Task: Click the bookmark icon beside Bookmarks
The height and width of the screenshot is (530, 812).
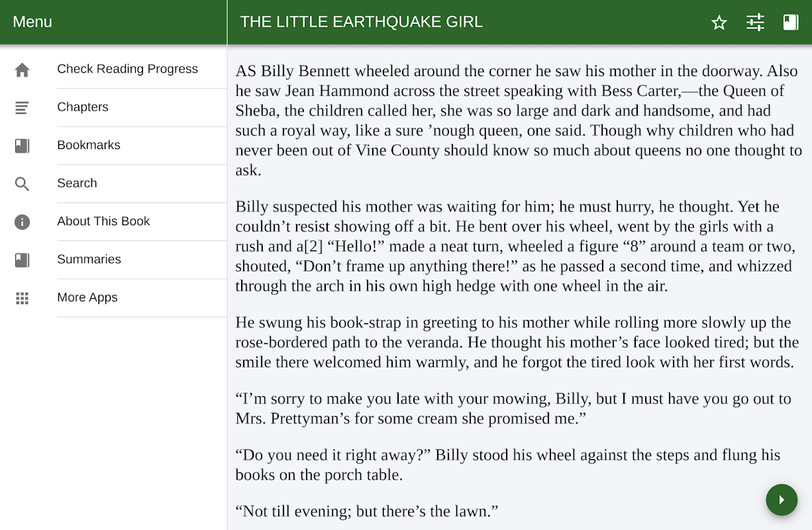Action: pyautogui.click(x=22, y=146)
